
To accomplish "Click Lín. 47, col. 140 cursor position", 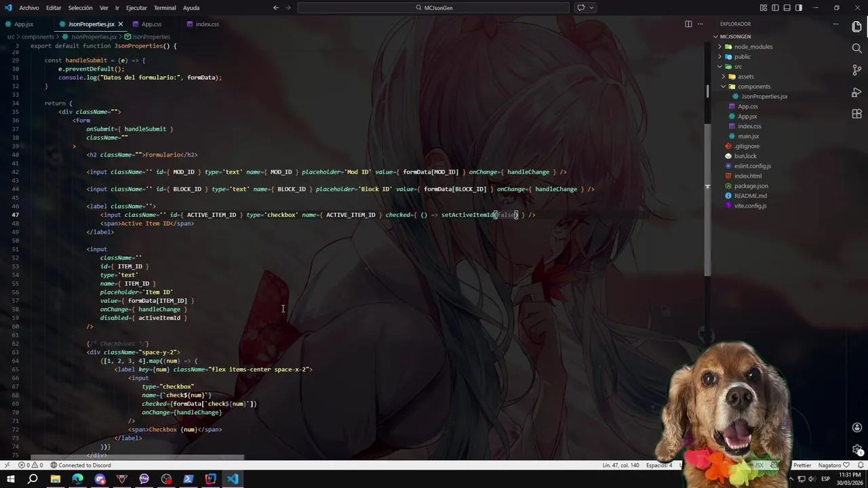I will point(620,465).
